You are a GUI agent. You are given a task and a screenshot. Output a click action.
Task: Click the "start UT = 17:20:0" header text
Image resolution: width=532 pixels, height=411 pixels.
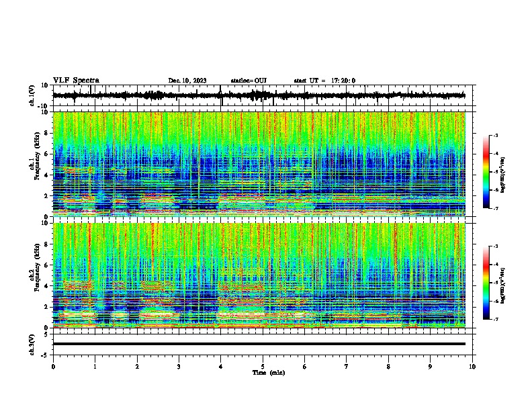point(324,81)
